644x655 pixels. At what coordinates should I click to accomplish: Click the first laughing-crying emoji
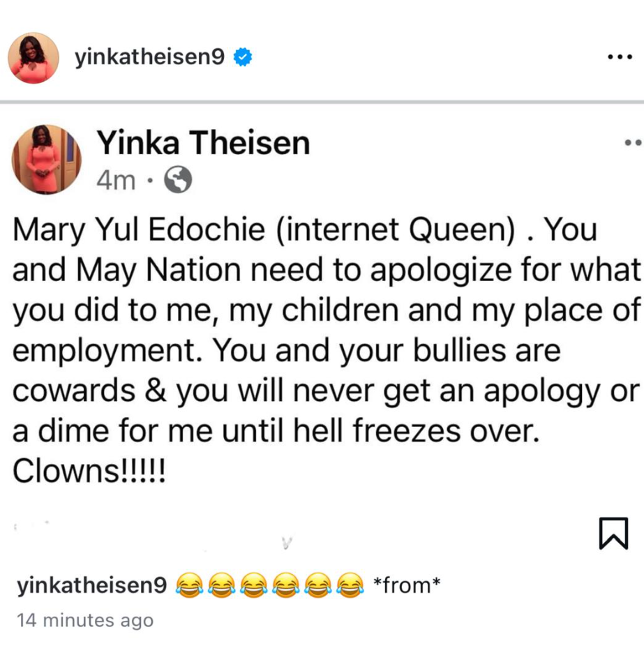point(190,585)
